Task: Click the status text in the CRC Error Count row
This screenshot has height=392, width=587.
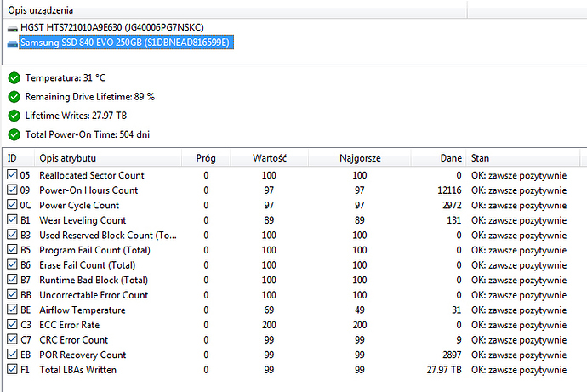Action: [519, 339]
